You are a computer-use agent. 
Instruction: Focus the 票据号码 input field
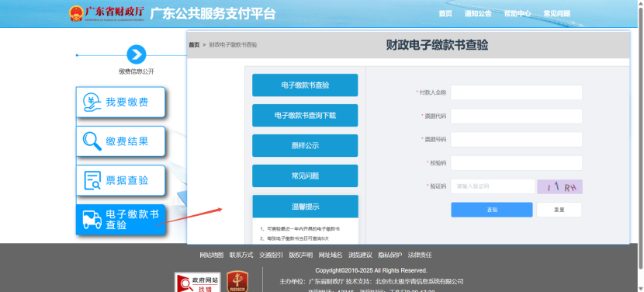coord(516,140)
